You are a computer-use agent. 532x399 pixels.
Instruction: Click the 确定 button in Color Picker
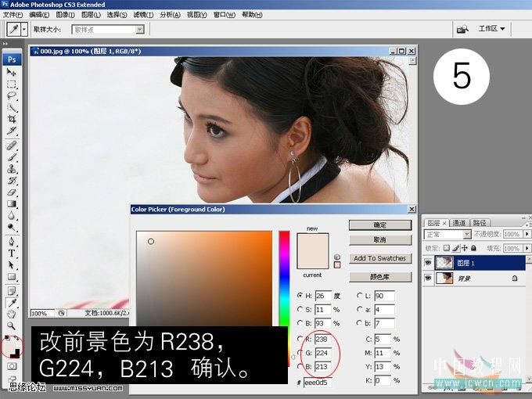[x=379, y=225]
